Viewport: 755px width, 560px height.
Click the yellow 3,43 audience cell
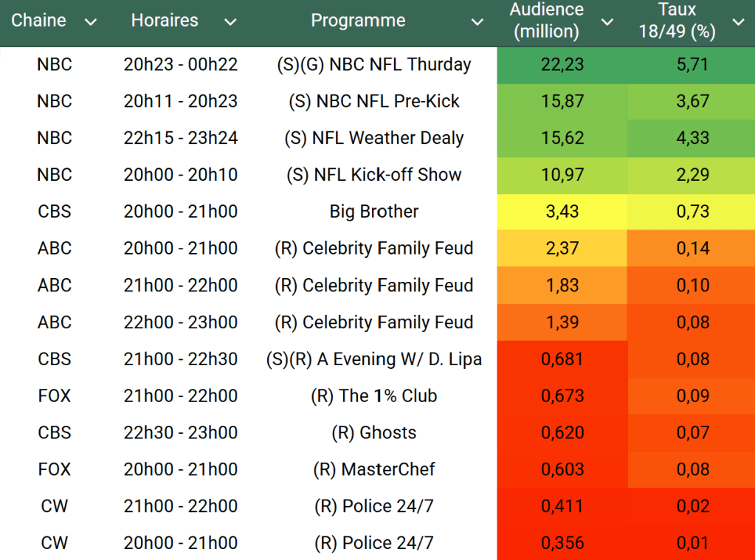(562, 212)
